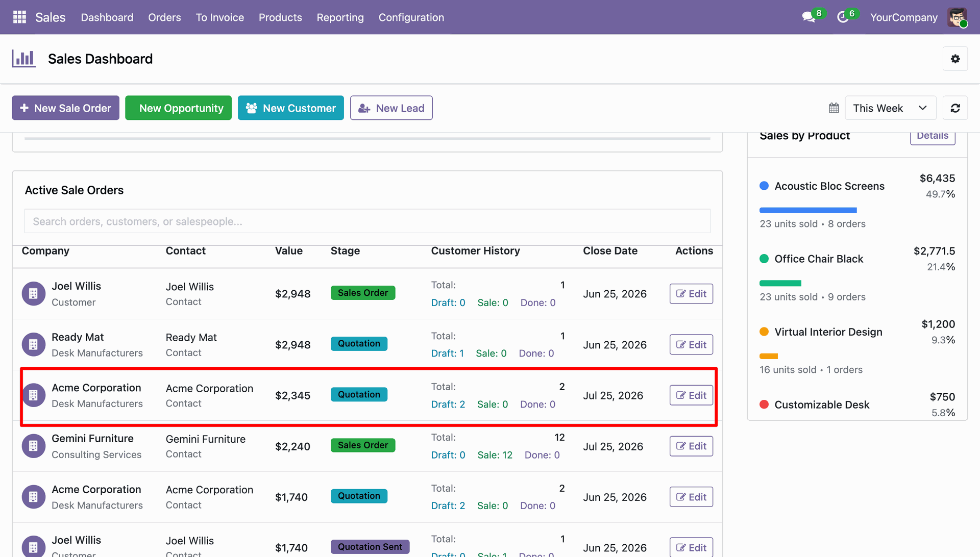Create a New Sale Order
Image resolution: width=980 pixels, height=557 pixels.
point(65,108)
